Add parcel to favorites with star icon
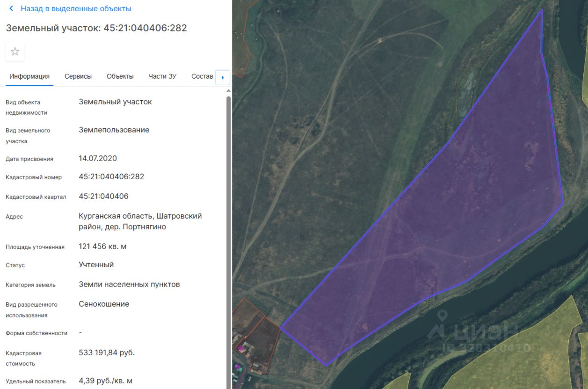The height and width of the screenshot is (389, 588). pos(15,51)
